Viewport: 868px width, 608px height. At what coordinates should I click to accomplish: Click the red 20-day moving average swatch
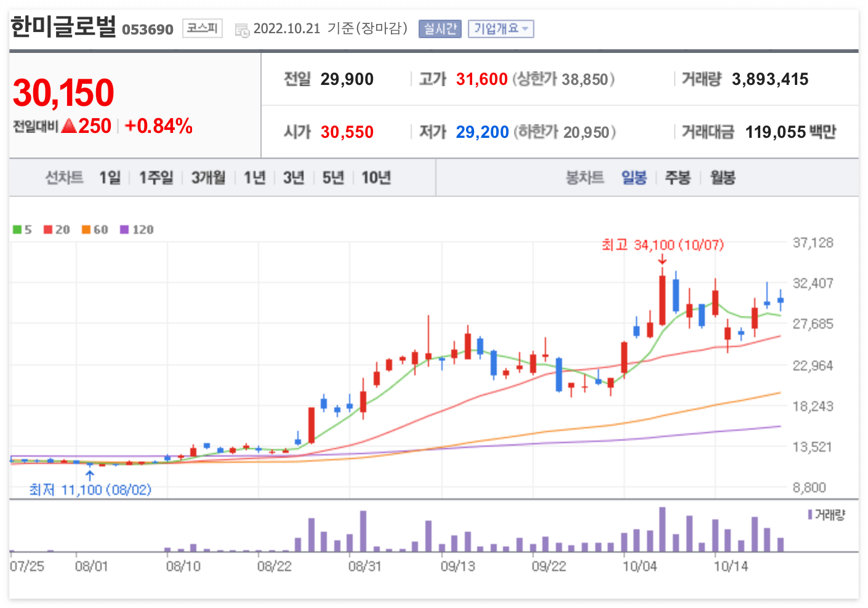[48, 230]
